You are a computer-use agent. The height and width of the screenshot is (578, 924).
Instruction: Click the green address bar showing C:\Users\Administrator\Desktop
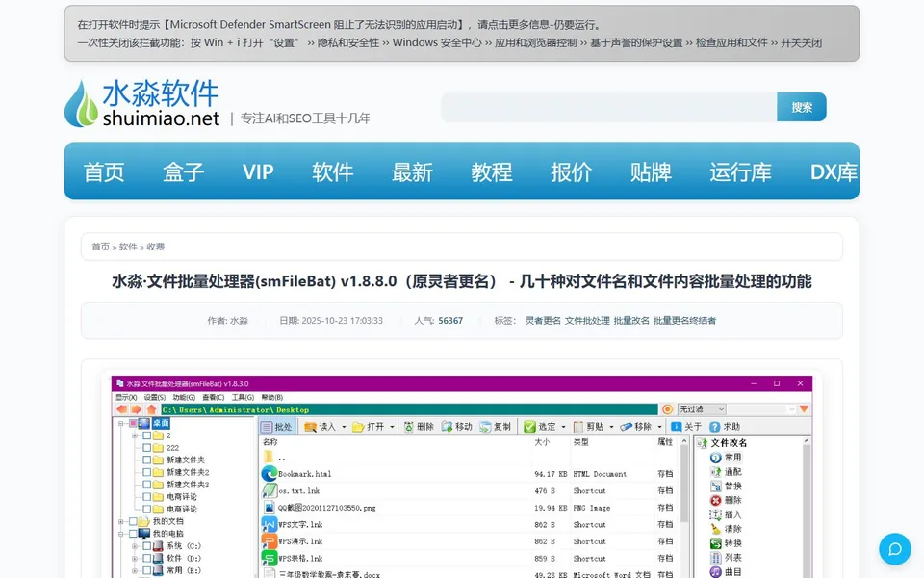409,409
